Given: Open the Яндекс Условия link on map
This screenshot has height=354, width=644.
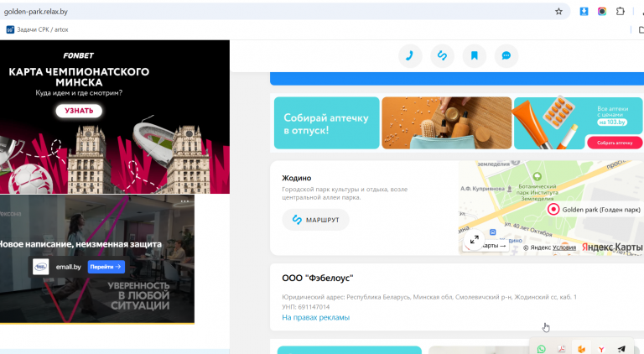Looking at the screenshot, I should (563, 247).
